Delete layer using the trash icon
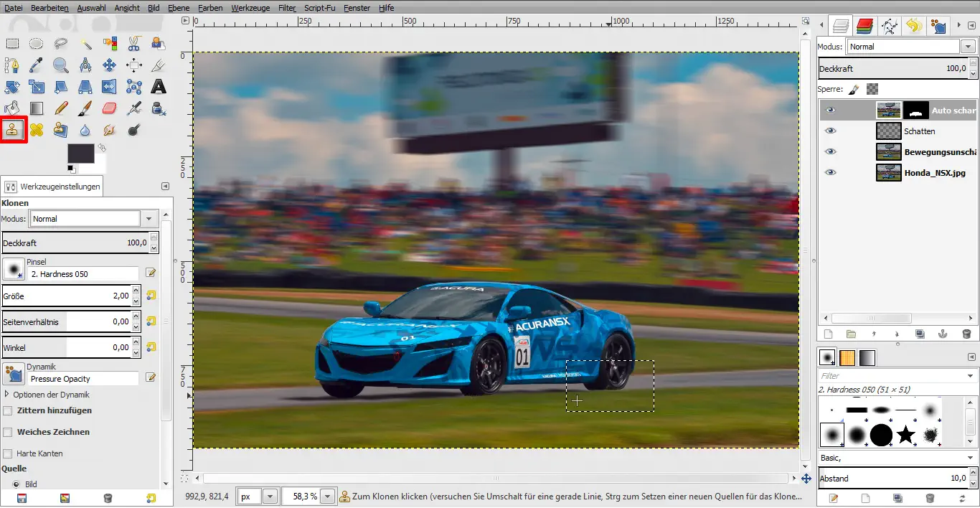The width and height of the screenshot is (980, 508). [x=966, y=334]
